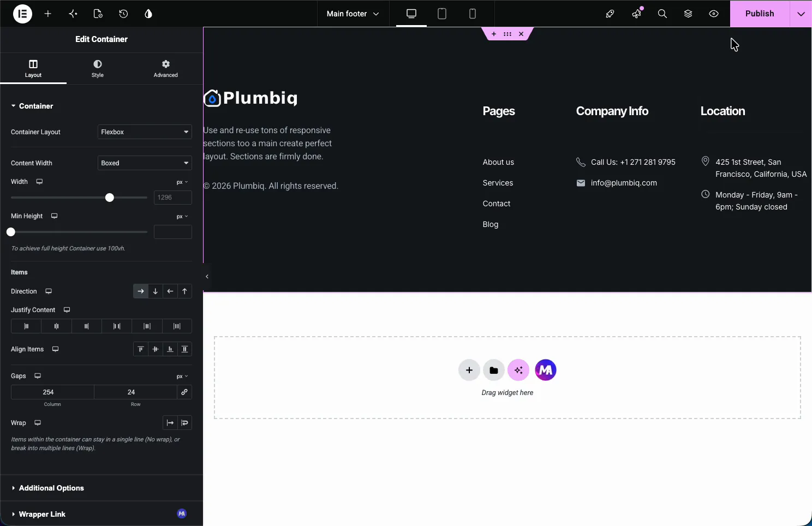The height and width of the screenshot is (526, 812).
Task: Set Justify Content to start
Action: coord(26,326)
